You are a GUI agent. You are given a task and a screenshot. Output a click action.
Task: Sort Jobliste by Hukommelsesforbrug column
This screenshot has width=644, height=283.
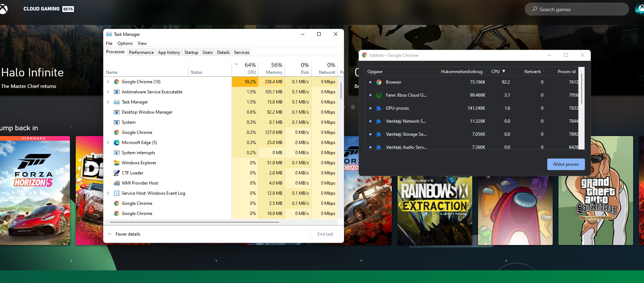(461, 72)
